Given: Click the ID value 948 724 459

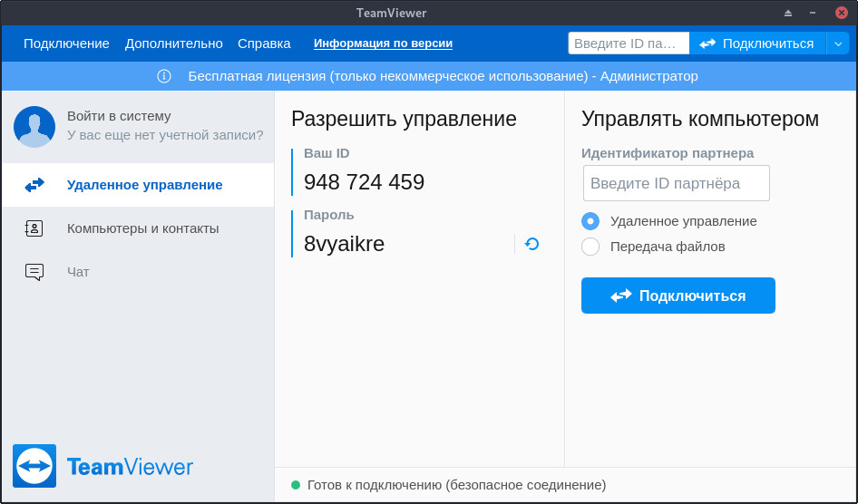Looking at the screenshot, I should (364, 182).
